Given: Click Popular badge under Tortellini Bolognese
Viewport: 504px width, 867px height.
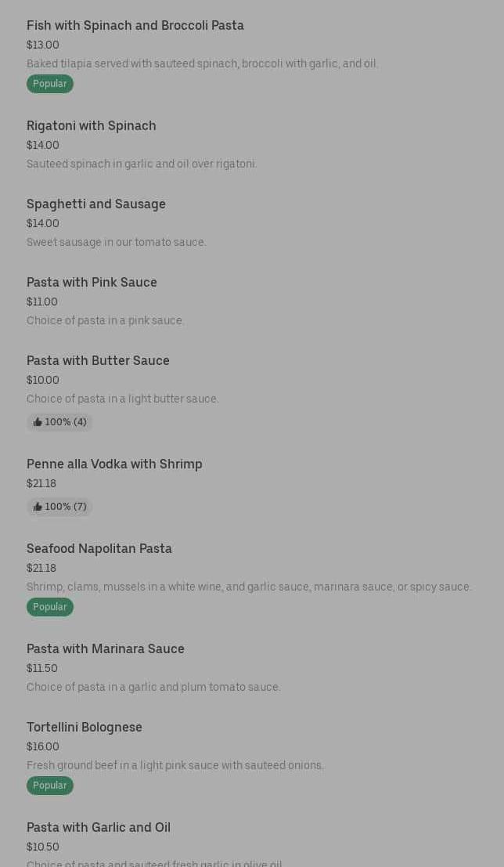Looking at the screenshot, I should click(50, 786).
